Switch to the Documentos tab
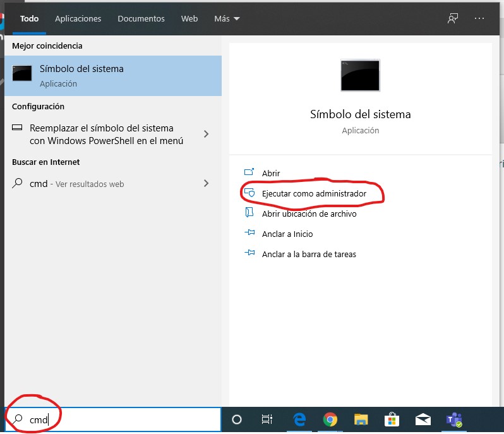The image size is (504, 434). pyautogui.click(x=141, y=19)
